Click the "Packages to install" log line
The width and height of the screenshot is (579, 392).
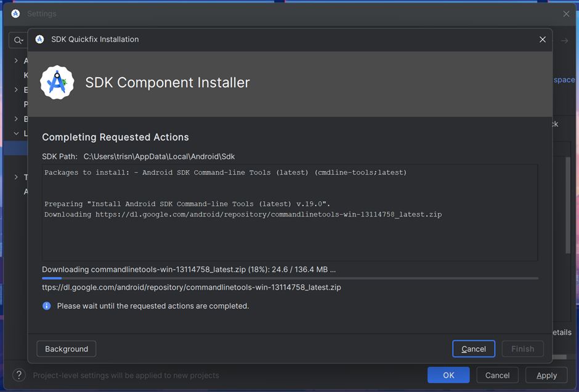point(225,172)
